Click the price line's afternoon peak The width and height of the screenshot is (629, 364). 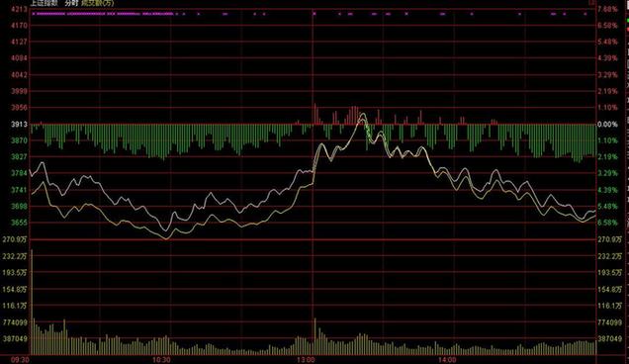362,114
